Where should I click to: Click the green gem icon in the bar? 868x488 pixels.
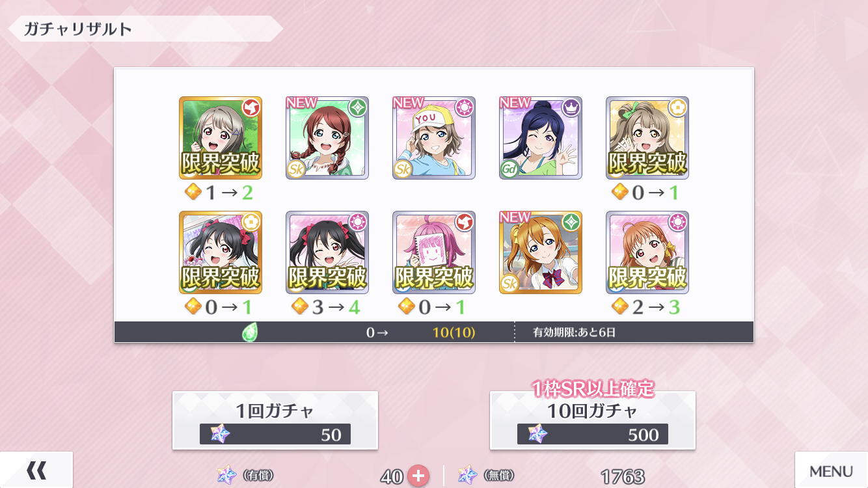[251, 332]
